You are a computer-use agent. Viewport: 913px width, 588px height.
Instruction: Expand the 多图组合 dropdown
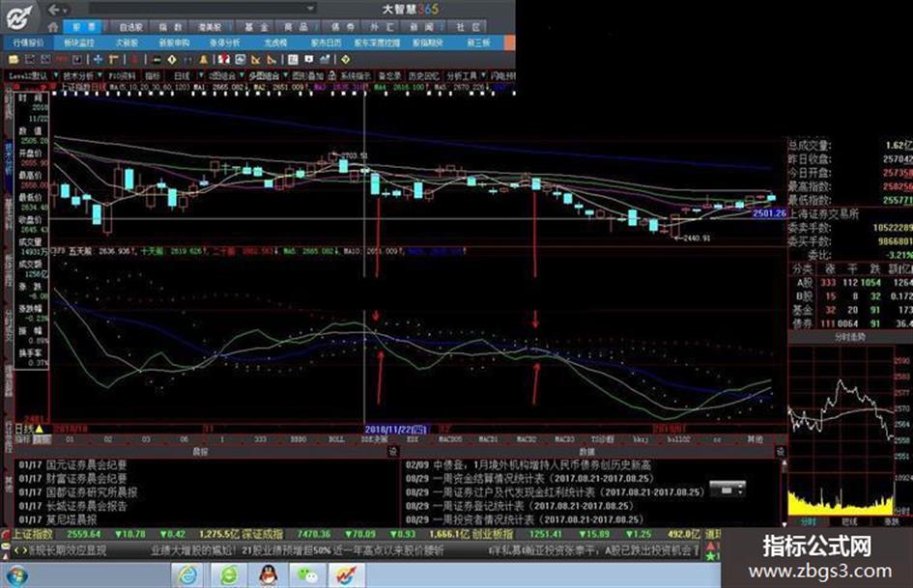point(285,75)
